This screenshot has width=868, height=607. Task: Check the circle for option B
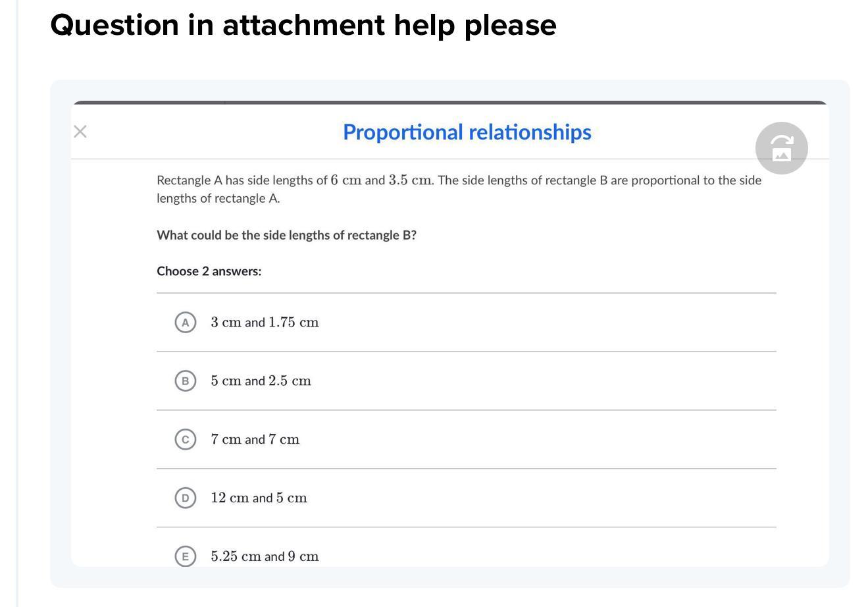[x=186, y=381]
